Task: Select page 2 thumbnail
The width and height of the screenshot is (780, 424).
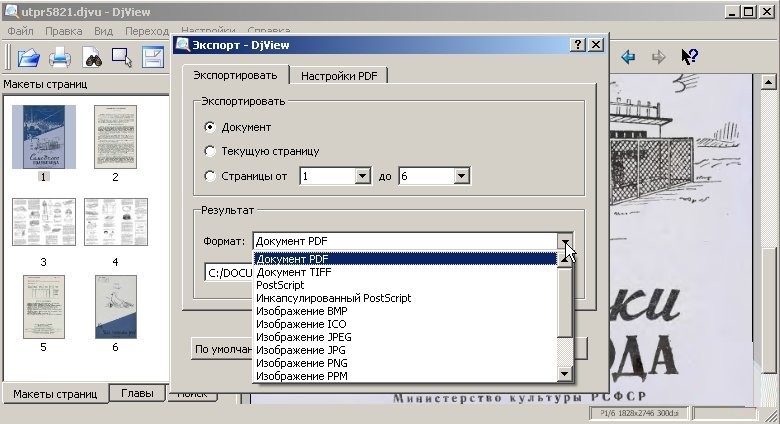Action: tap(115, 137)
